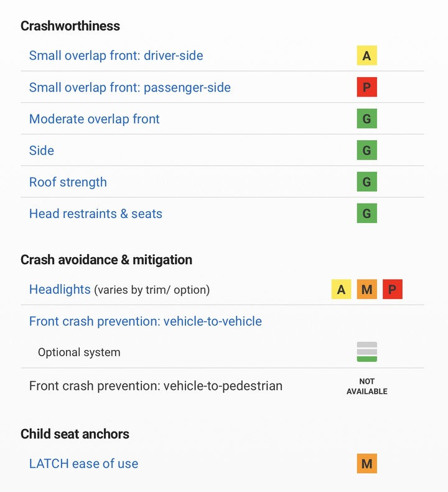Click the yellow A rating for driver-side overlap
The image size is (448, 492).
[367, 55]
